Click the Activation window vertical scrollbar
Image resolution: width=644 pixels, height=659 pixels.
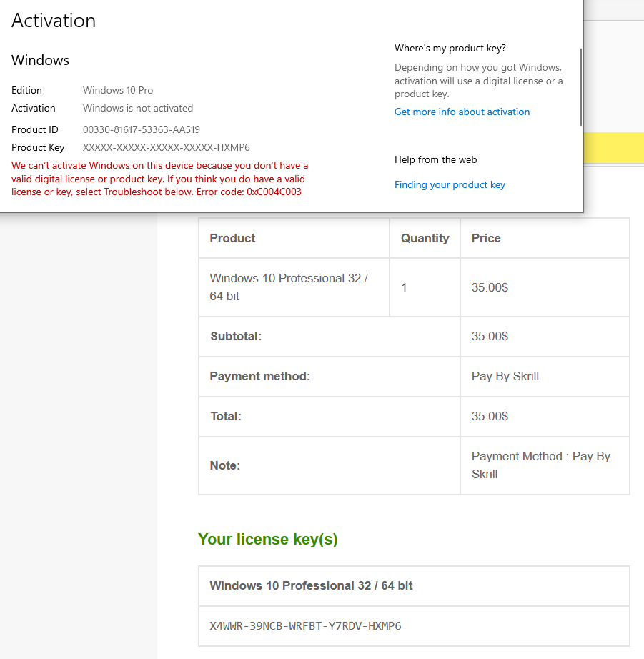581,87
